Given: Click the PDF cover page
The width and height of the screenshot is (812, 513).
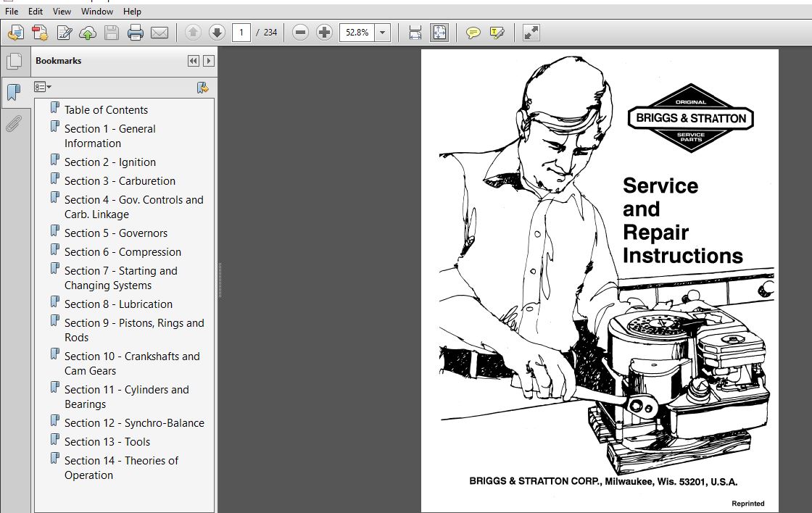Looking at the screenshot, I should pyautogui.click(x=600, y=280).
